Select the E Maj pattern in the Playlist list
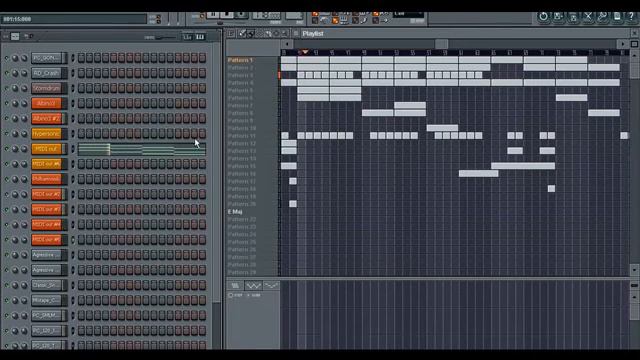Image resolution: width=640 pixels, height=360 pixels. tap(235, 211)
